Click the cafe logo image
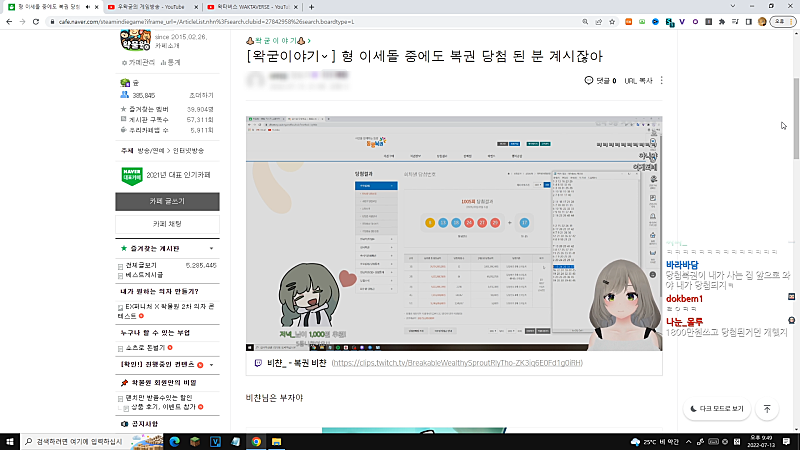The image size is (800, 450). point(135,40)
